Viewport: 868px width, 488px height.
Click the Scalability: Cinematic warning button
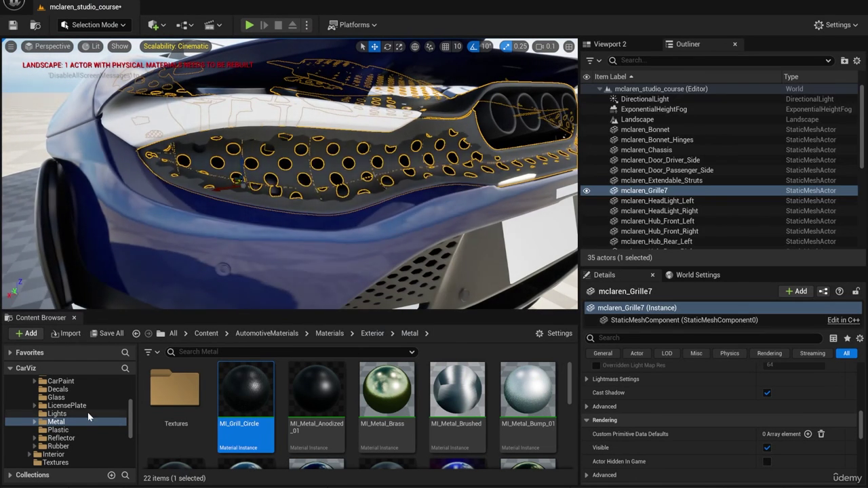click(x=176, y=46)
